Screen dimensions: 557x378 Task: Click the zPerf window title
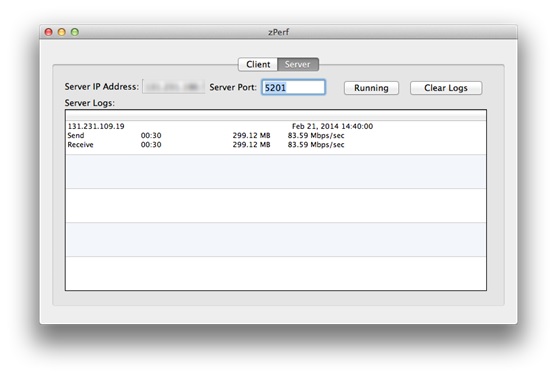278,32
